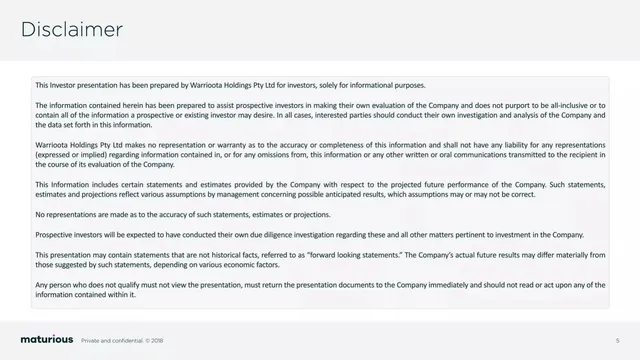Click the paragraph about forward looking statements
The height and width of the screenshot is (360, 640).
click(x=320, y=260)
